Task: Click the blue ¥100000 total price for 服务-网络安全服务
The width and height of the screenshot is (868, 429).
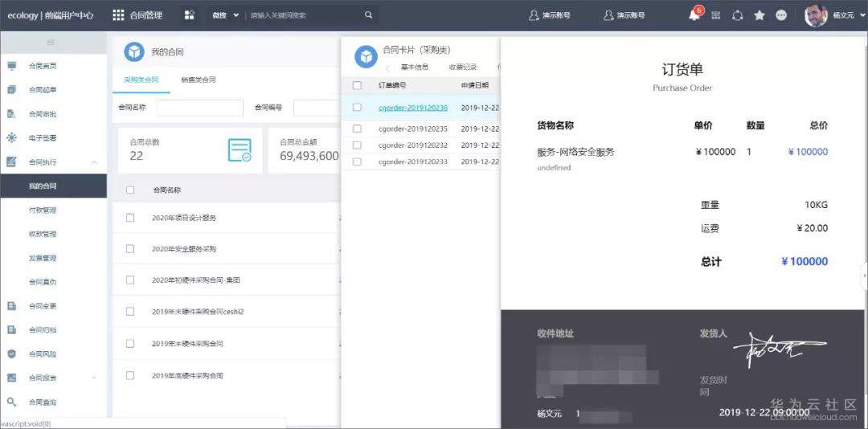Action: (x=808, y=152)
